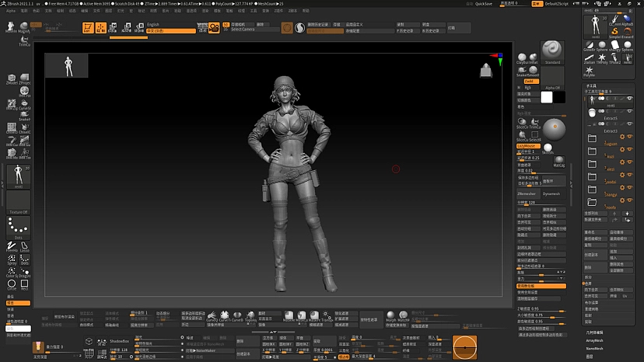Select the Standard brush thumbnail
The height and width of the screenshot is (362, 644).
(552, 48)
